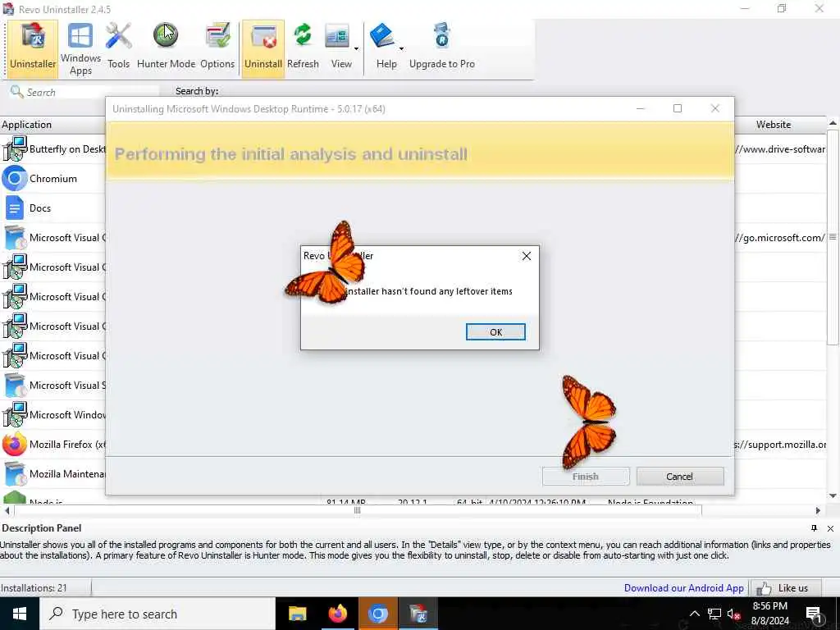Click the taskbar search box
The image size is (840, 630).
click(x=157, y=614)
